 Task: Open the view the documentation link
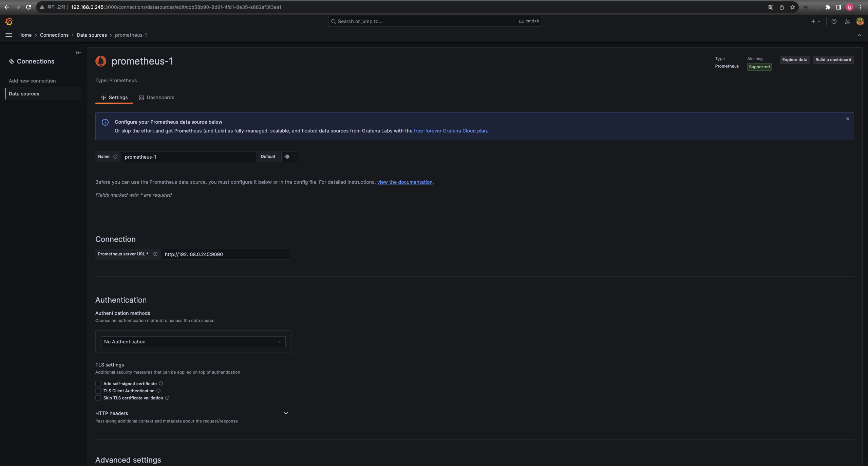pyautogui.click(x=404, y=182)
